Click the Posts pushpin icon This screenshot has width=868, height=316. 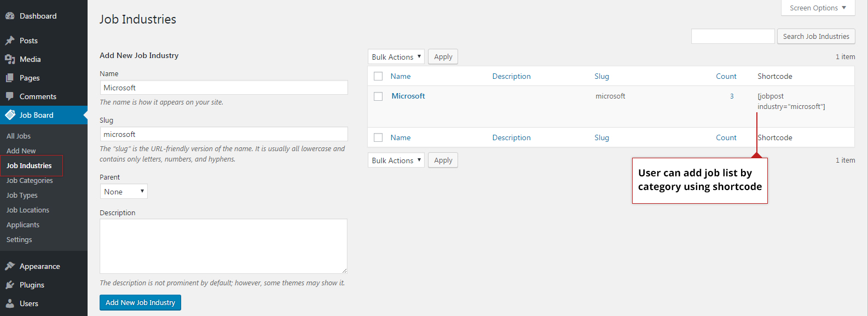[10, 41]
